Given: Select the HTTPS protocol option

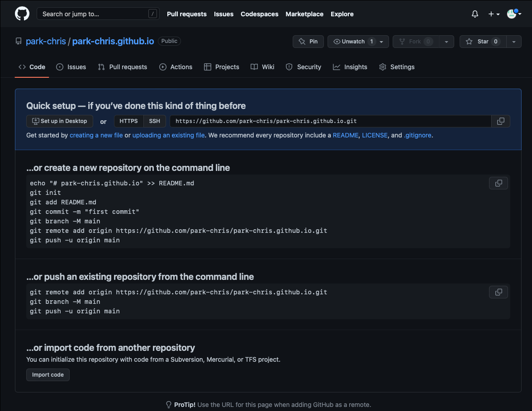Looking at the screenshot, I should pyautogui.click(x=128, y=121).
